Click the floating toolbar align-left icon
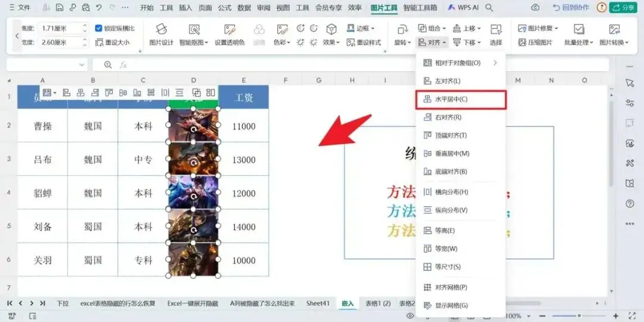 [67, 93]
